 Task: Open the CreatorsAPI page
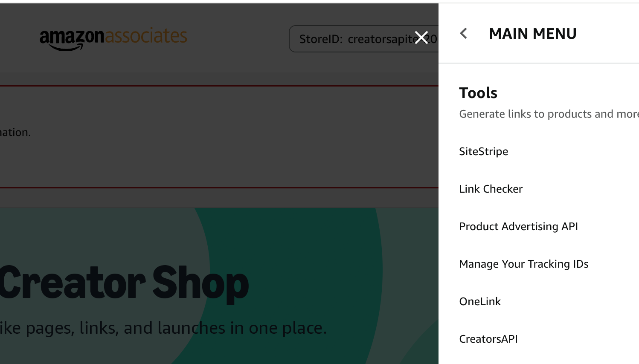coord(488,339)
